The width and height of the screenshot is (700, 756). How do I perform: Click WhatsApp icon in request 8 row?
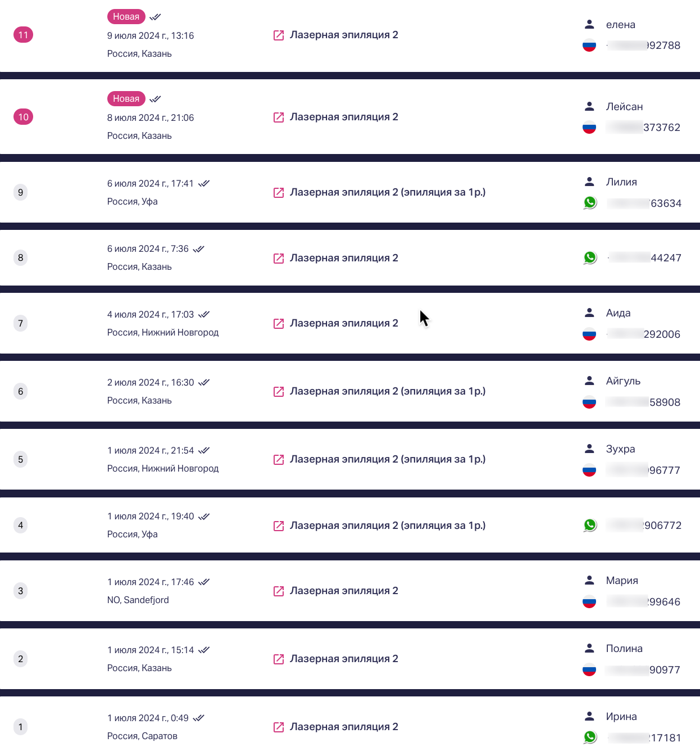click(x=590, y=257)
